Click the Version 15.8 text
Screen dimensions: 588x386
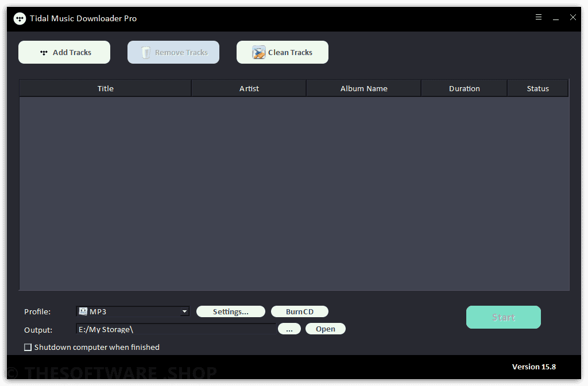(x=534, y=367)
